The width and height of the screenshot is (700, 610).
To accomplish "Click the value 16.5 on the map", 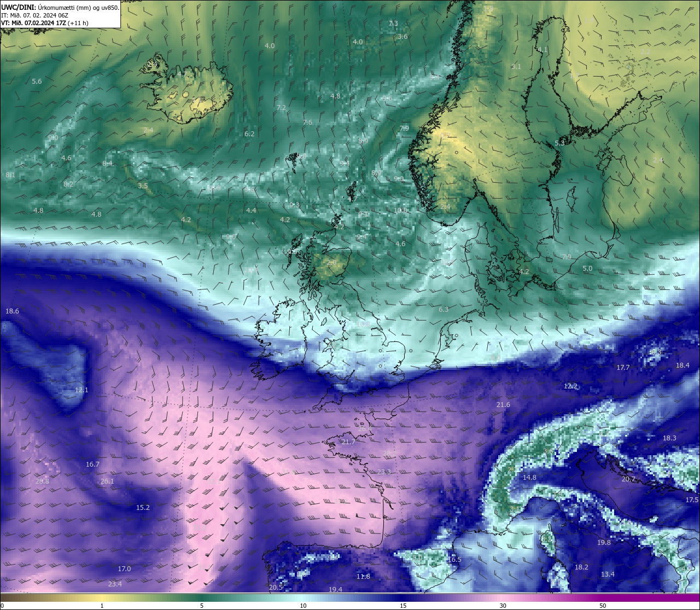I will (x=454, y=560).
